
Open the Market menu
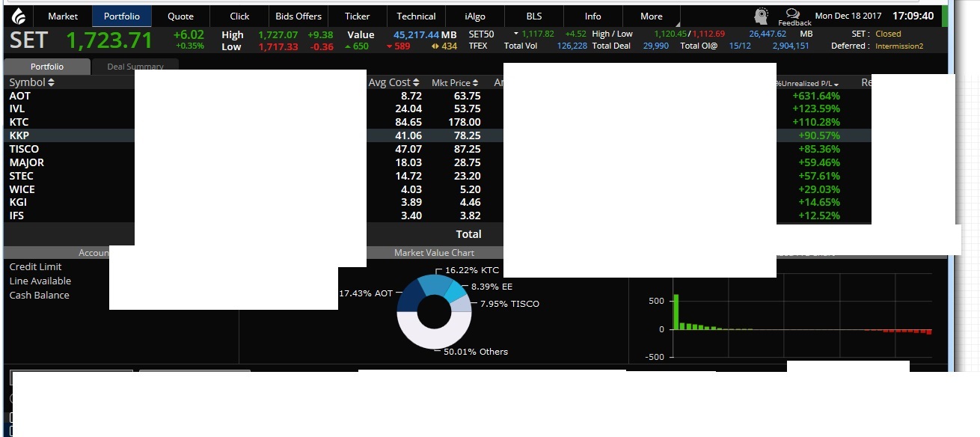pyautogui.click(x=63, y=16)
